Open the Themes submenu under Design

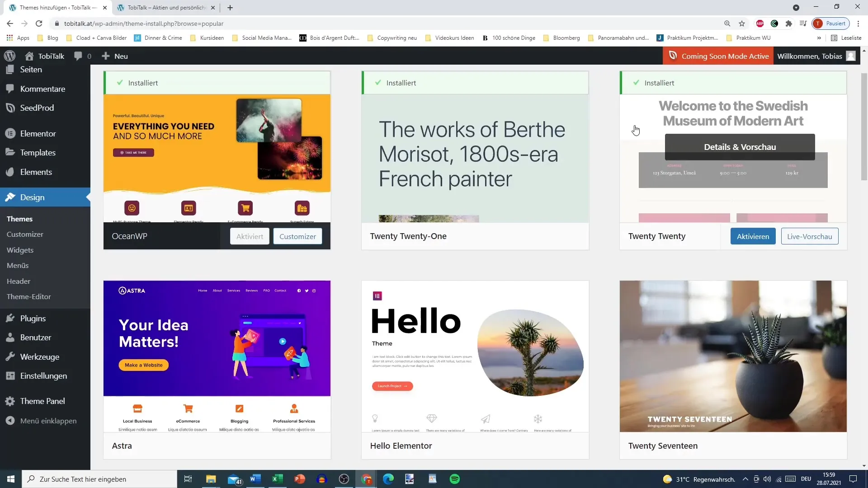pos(19,219)
